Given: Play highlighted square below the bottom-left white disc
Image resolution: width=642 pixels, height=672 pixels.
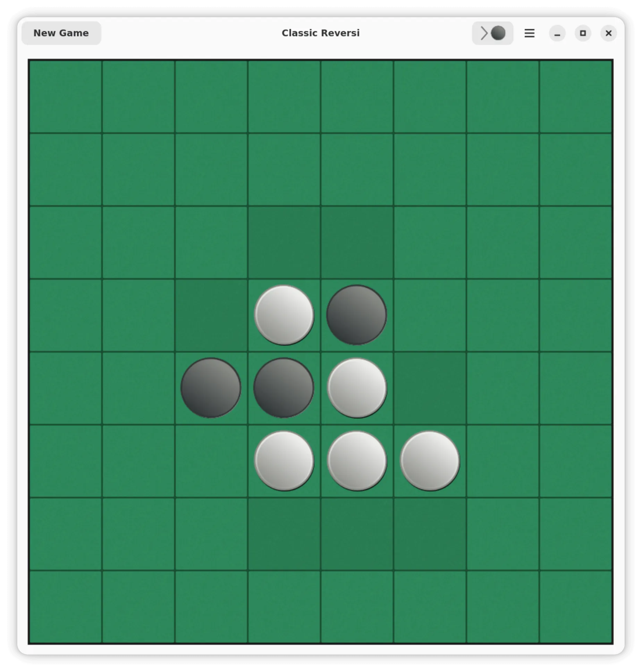Looking at the screenshot, I should (x=284, y=534).
